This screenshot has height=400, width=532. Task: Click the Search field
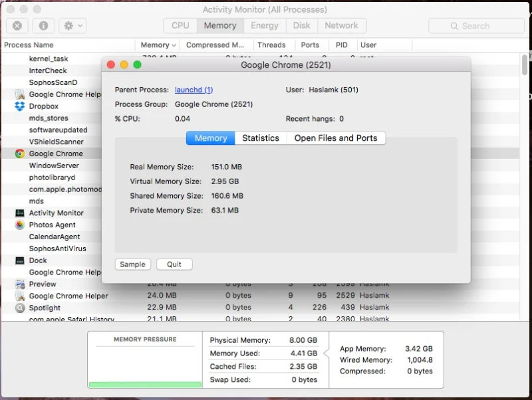476,26
